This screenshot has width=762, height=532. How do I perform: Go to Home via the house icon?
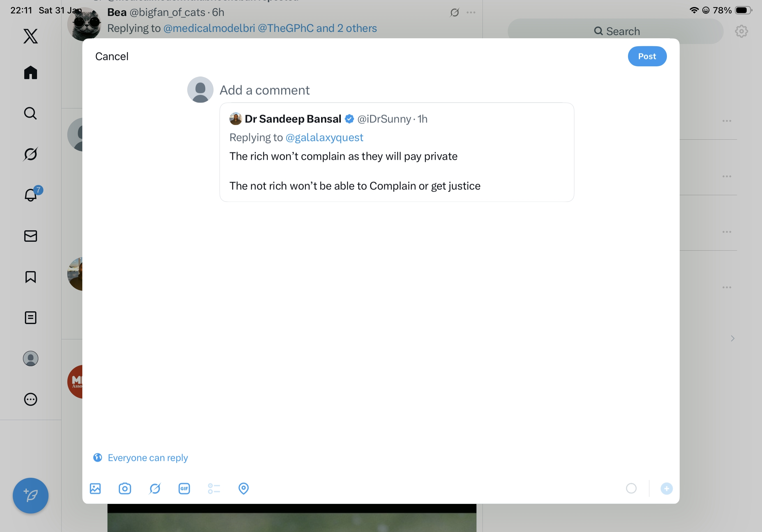pos(31,73)
